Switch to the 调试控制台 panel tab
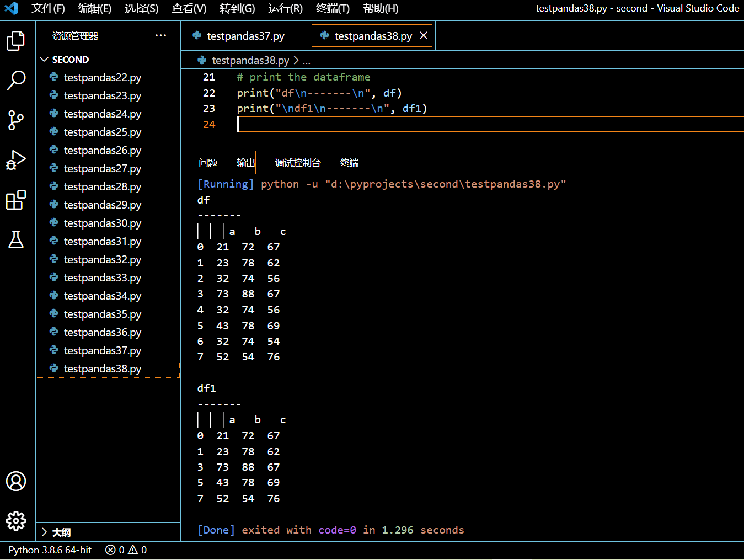The height and width of the screenshot is (560, 744). click(298, 163)
